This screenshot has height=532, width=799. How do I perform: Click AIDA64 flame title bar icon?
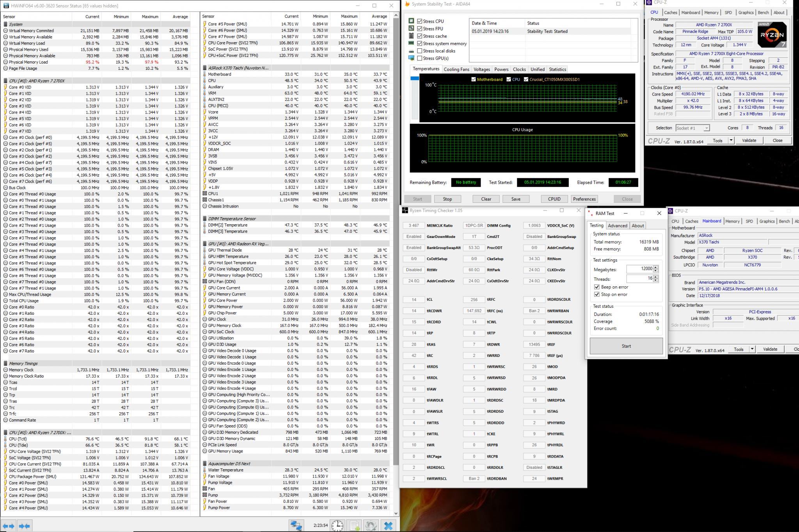pos(407,4)
